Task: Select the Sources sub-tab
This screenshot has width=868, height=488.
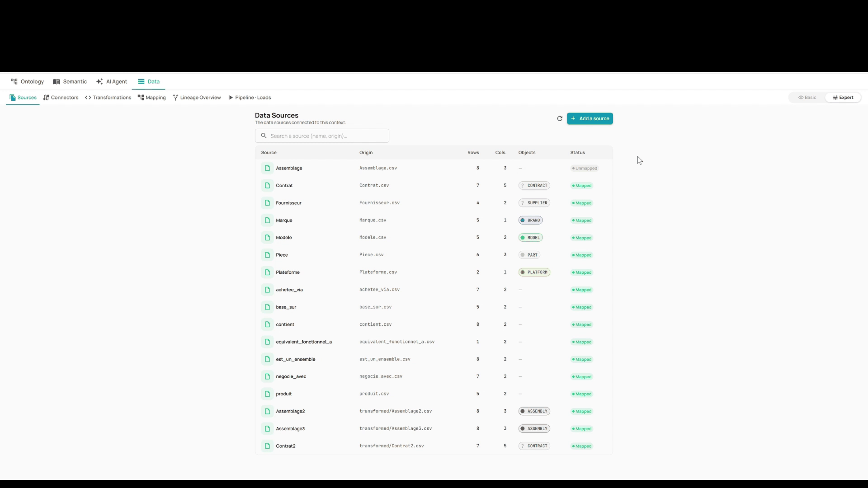Action: click(x=23, y=98)
